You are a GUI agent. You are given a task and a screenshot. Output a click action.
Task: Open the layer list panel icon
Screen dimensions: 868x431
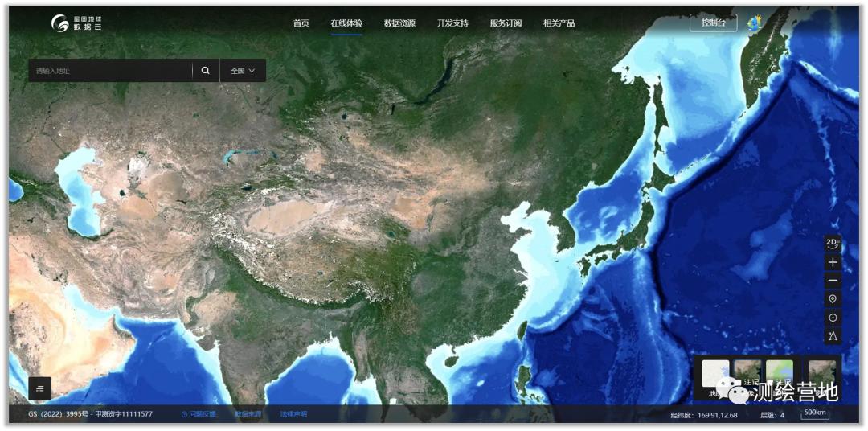[x=40, y=388]
